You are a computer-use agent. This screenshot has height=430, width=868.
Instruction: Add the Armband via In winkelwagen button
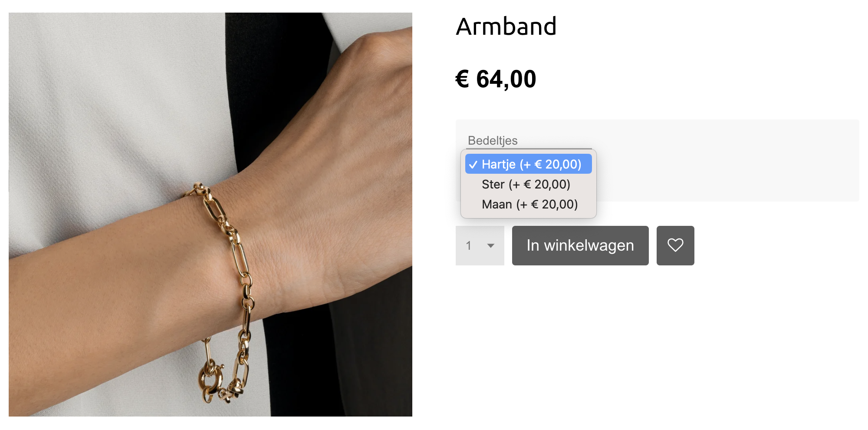(580, 245)
